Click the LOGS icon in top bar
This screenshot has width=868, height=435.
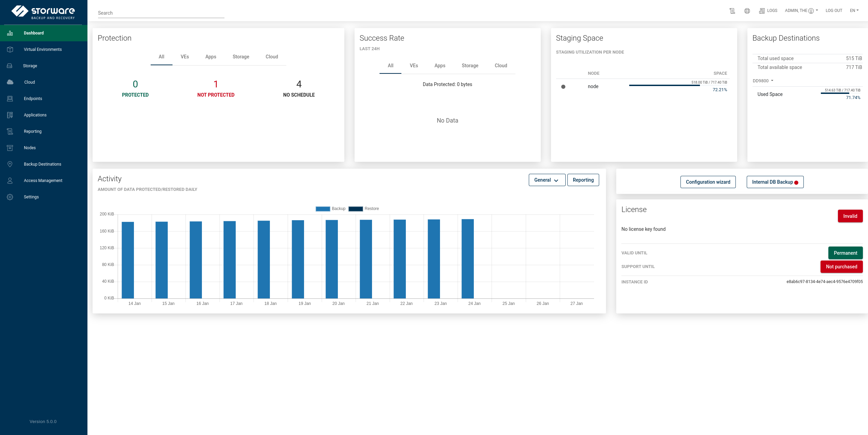coord(762,11)
